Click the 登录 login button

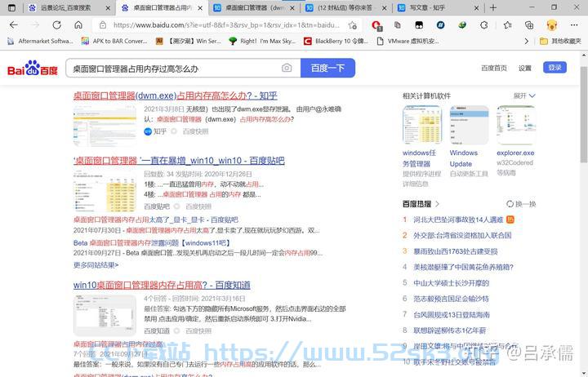(x=555, y=68)
